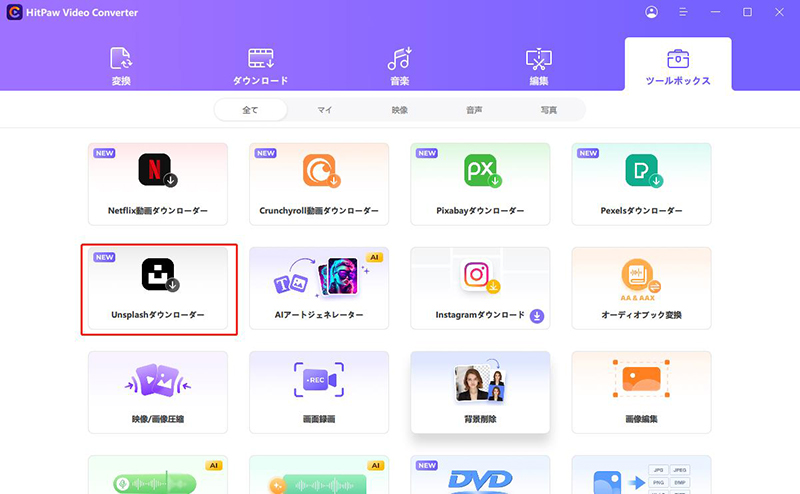Click the 画像編集 picture icon

[641, 378]
